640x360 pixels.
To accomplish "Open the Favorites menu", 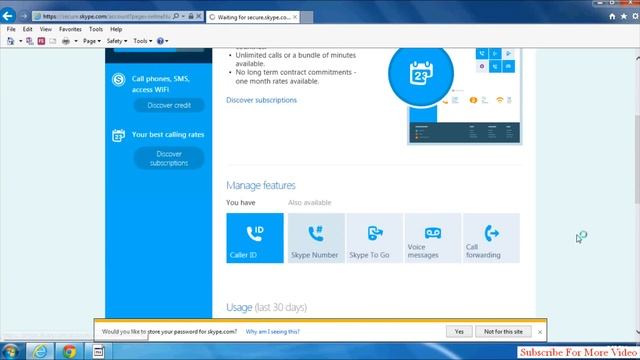I will point(70,29).
